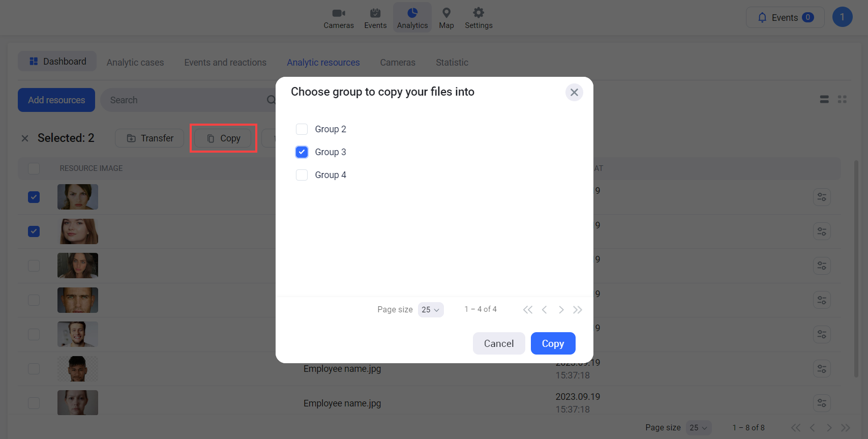Open the Analytic cases tab
Viewport: 868px width, 439px height.
click(135, 63)
